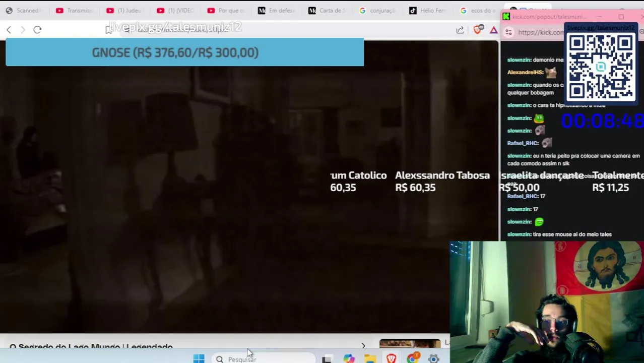
Task: Open Brave Shields lion icon in toolbar
Action: tap(478, 30)
